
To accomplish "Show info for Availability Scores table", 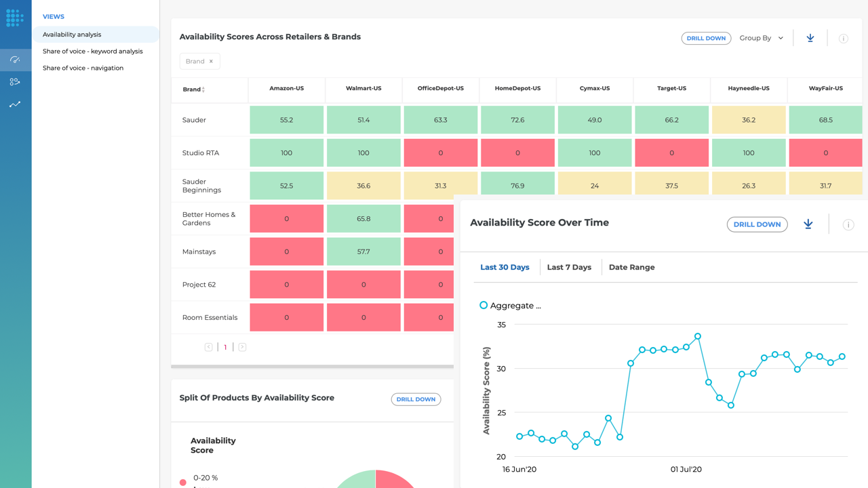I will point(843,39).
